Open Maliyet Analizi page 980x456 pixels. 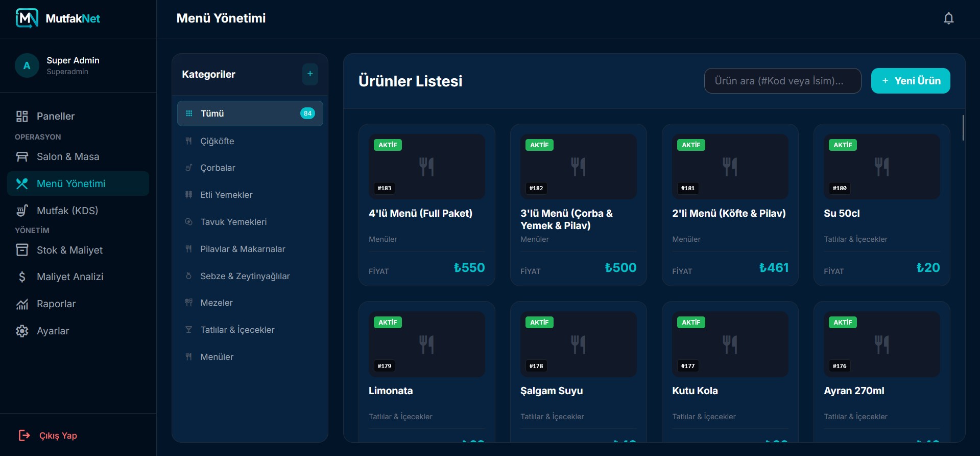[x=78, y=277]
